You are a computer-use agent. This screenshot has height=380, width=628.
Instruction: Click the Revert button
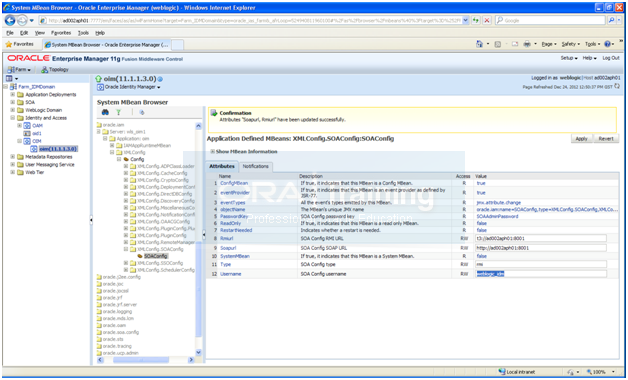(606, 139)
